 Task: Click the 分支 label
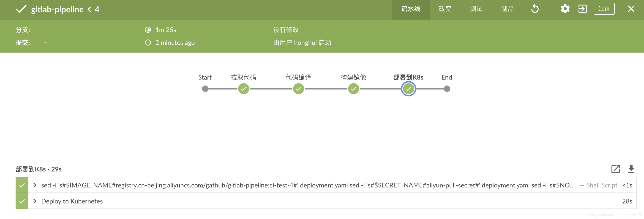click(23, 30)
